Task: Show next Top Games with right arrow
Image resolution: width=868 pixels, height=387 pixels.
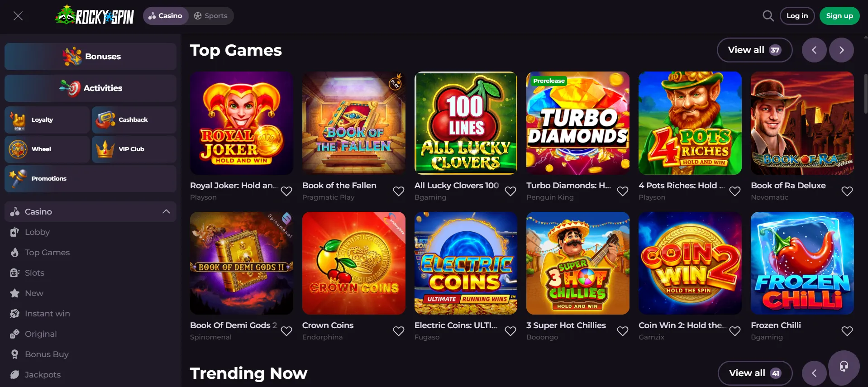Action: (841, 50)
